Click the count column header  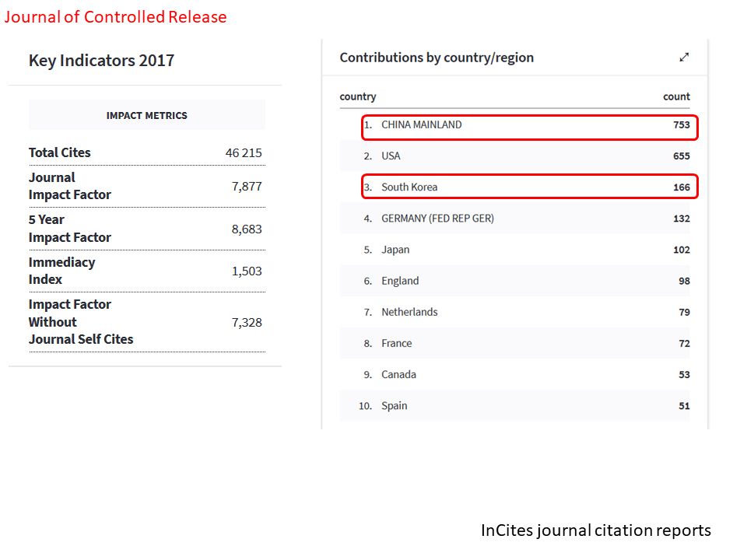click(676, 96)
